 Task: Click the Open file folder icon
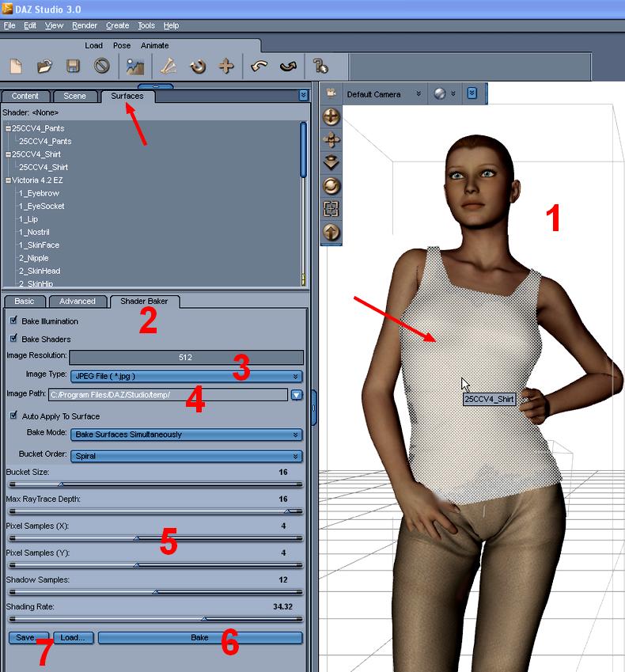coord(44,66)
